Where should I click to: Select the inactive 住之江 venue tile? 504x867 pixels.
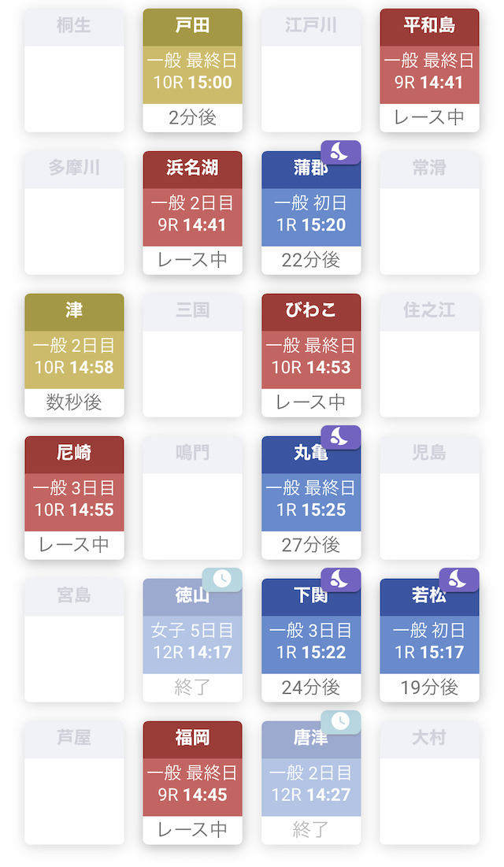tap(429, 355)
